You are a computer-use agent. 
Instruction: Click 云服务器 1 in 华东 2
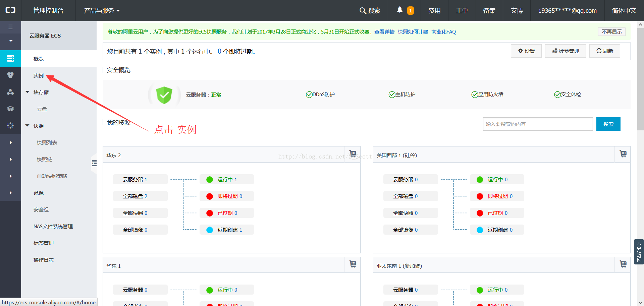(x=140, y=179)
